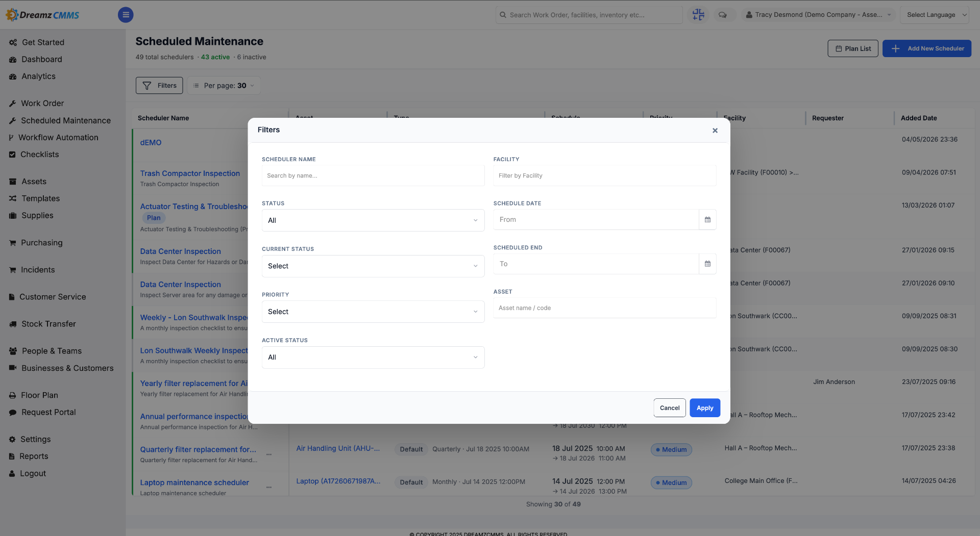
Task: Open the Laptop maintenance scheduler link
Action: tap(194, 482)
